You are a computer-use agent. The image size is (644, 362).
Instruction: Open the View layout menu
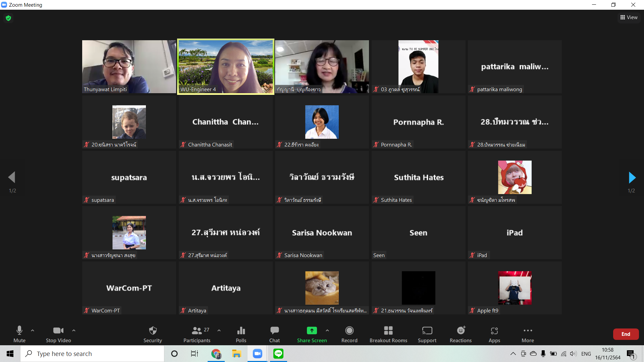tap(629, 17)
